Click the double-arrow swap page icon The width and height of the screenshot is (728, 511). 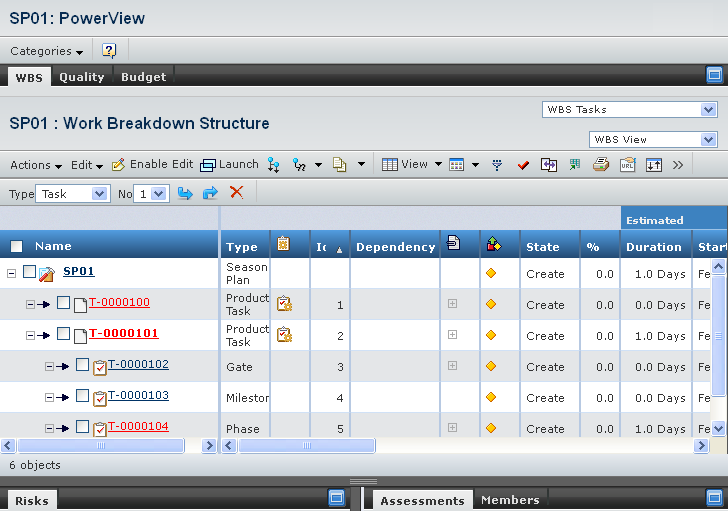[549, 165]
